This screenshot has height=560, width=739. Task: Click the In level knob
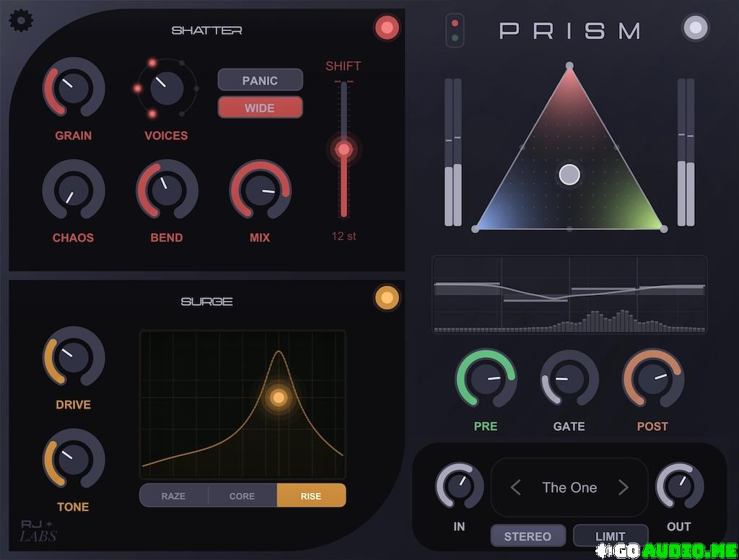459,486
